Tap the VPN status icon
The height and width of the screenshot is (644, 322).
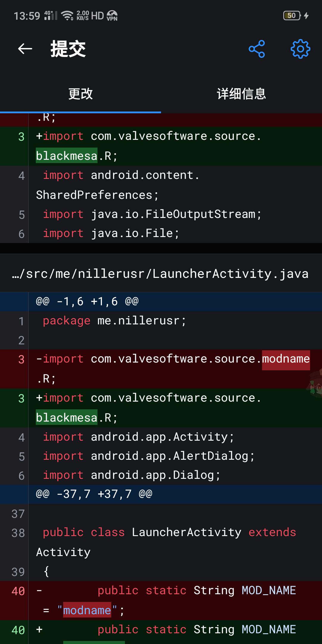112,16
